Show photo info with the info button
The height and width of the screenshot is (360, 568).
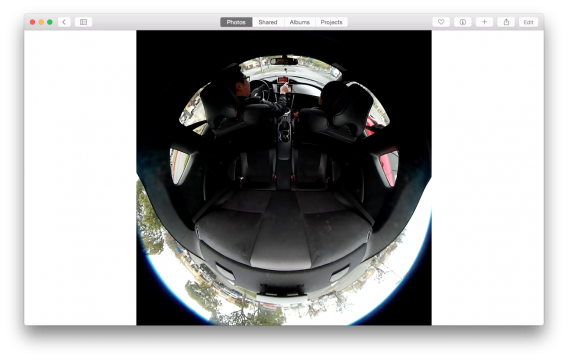point(463,22)
